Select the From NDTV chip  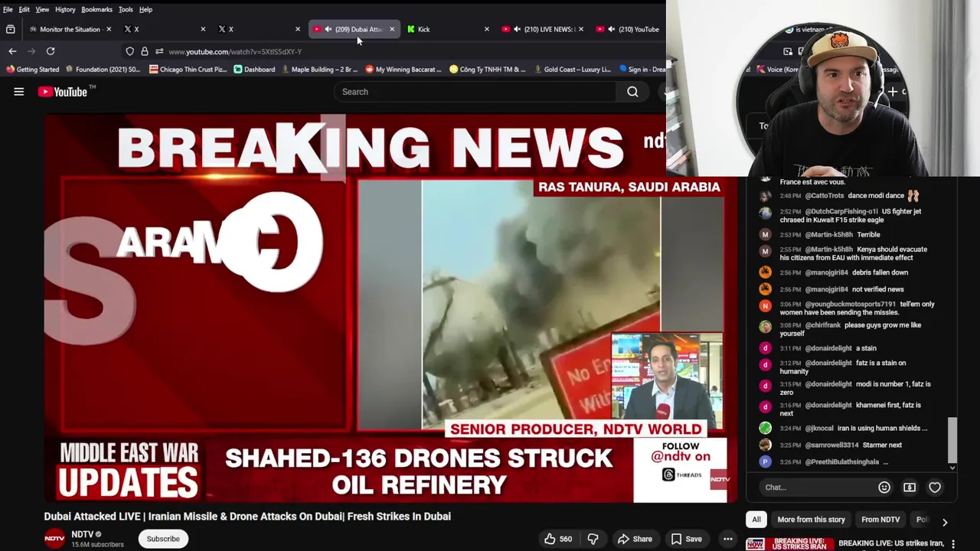point(880,520)
